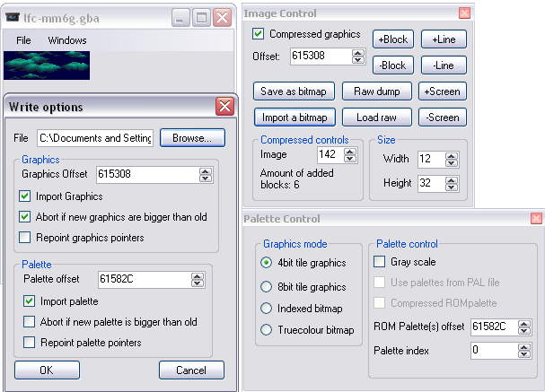The image size is (545, 392).
Task: Open the File menu
Action: tap(23, 40)
